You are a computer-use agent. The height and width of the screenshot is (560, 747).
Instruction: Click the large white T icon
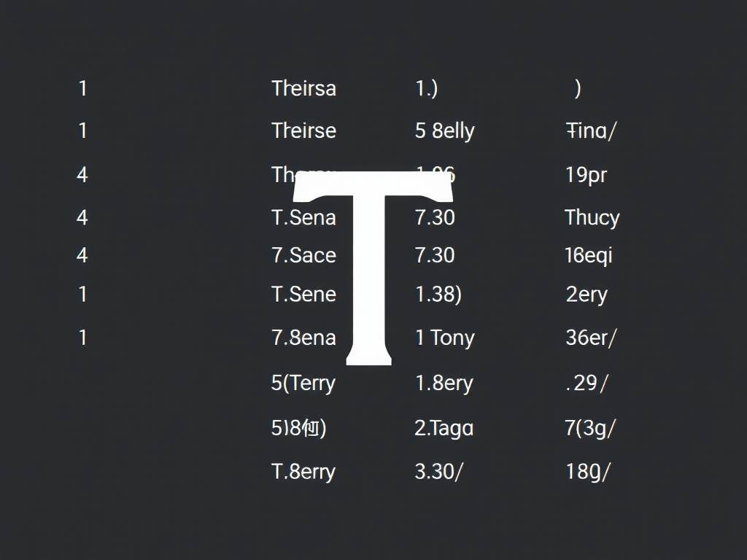click(x=372, y=268)
